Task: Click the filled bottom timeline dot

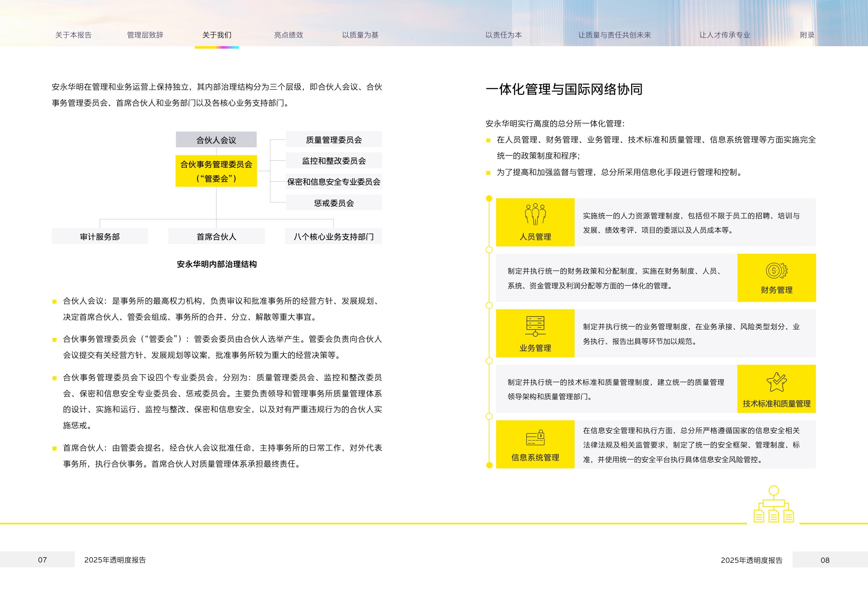Action: coord(489,465)
